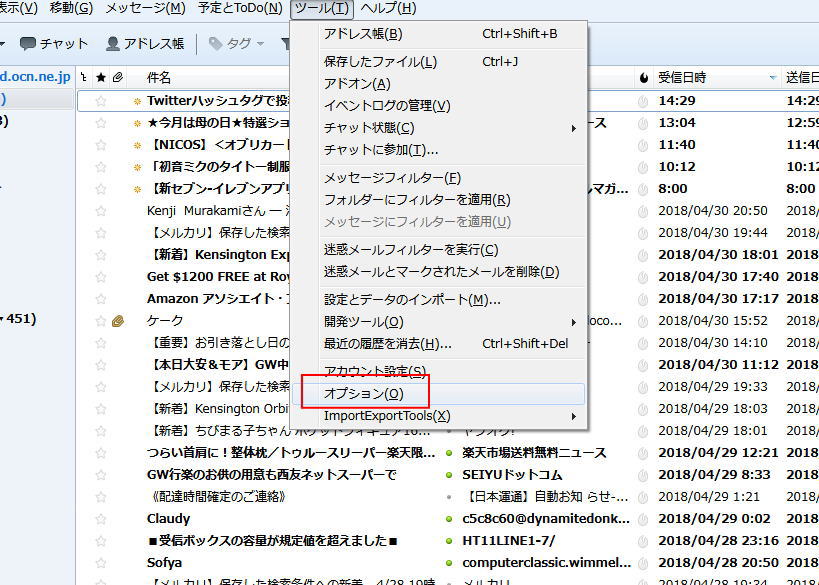Open the メッセージ(M) menu
The height and width of the screenshot is (585, 819).
pos(145,8)
